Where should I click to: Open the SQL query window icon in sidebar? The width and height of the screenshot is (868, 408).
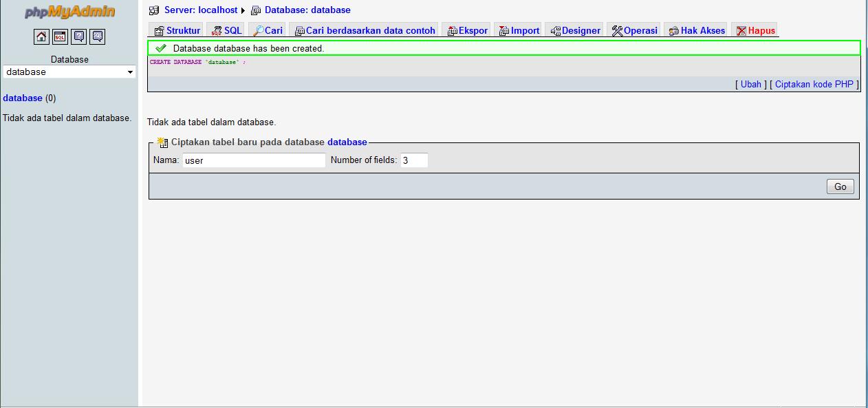(x=59, y=36)
